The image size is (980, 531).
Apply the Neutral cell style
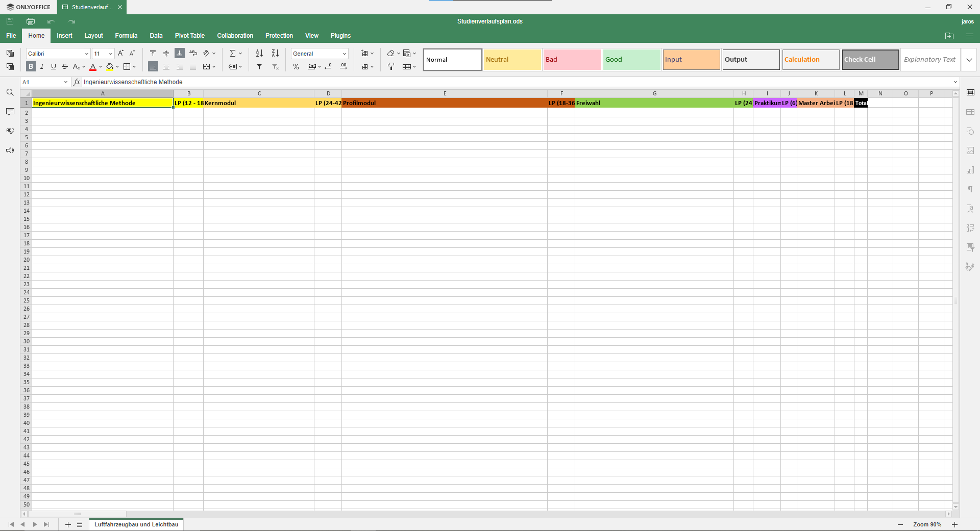pos(512,60)
